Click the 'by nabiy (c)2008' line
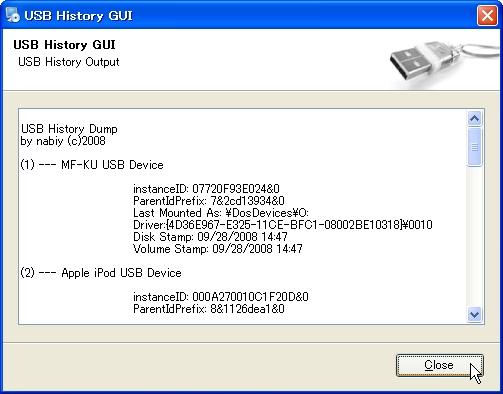 point(63,141)
